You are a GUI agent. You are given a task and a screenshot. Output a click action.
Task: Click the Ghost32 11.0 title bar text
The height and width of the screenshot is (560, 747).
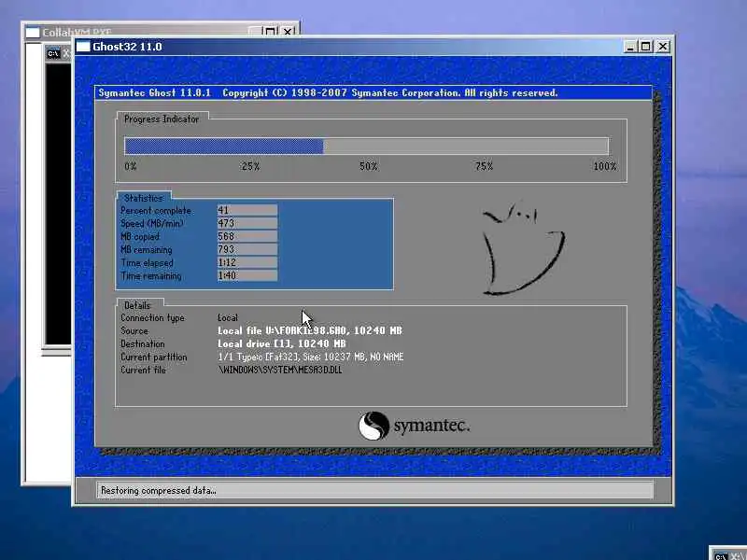coord(127,47)
